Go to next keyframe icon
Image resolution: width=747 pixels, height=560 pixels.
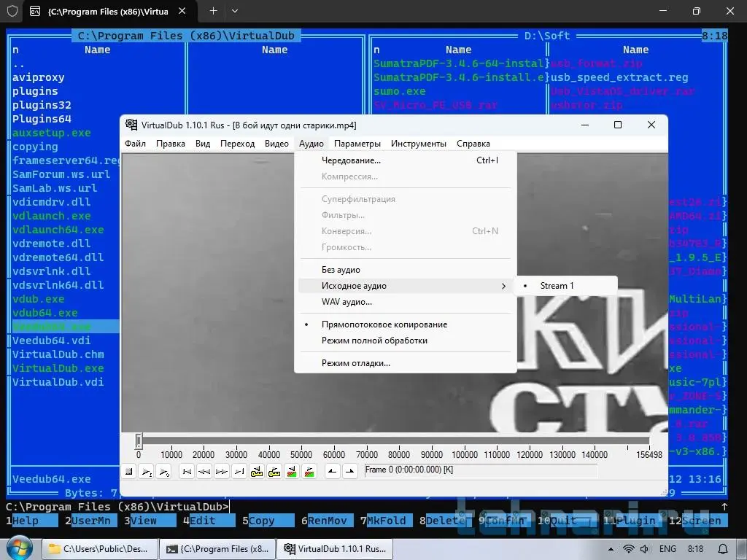coord(274,472)
